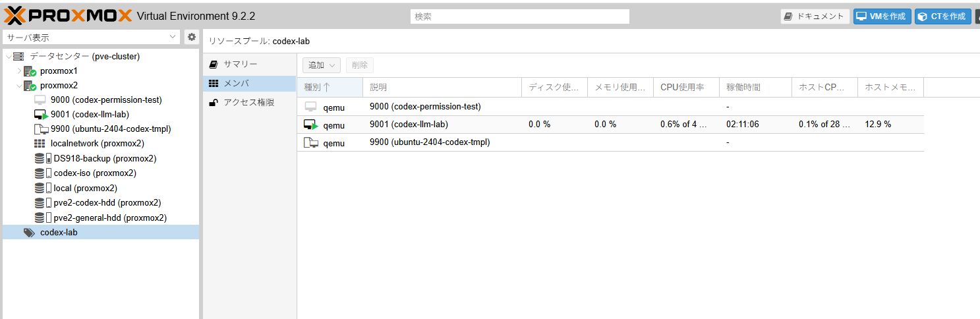Image resolution: width=980 pixels, height=319 pixels.
Task: Select pve2-codex-hdd (proxmox2) tree item
Action: click(x=107, y=203)
